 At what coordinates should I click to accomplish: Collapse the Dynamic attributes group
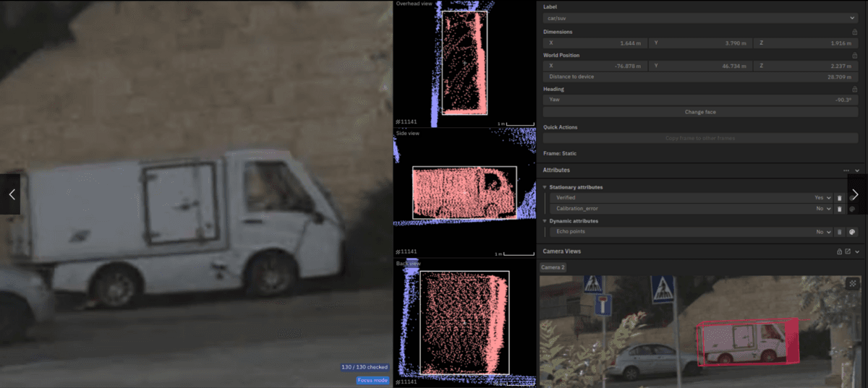[x=545, y=221]
